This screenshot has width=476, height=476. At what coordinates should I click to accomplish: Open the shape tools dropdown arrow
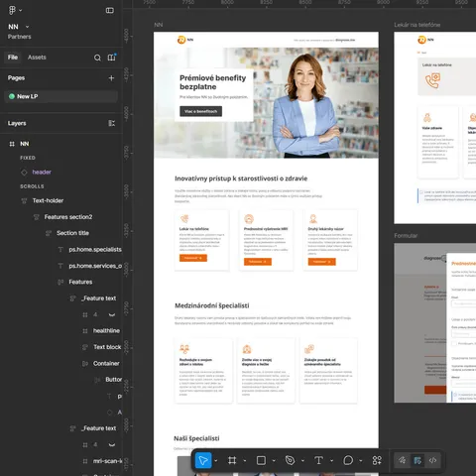tap(274, 461)
